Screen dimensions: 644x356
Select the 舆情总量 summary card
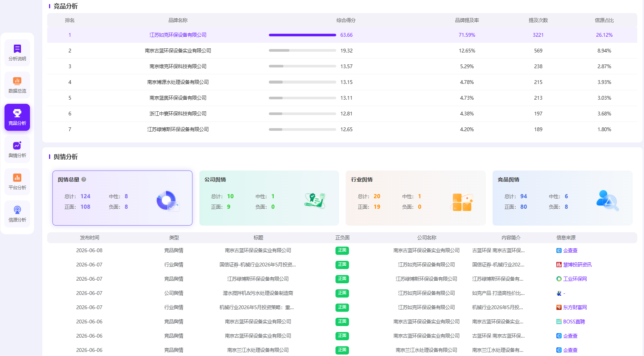click(x=122, y=198)
